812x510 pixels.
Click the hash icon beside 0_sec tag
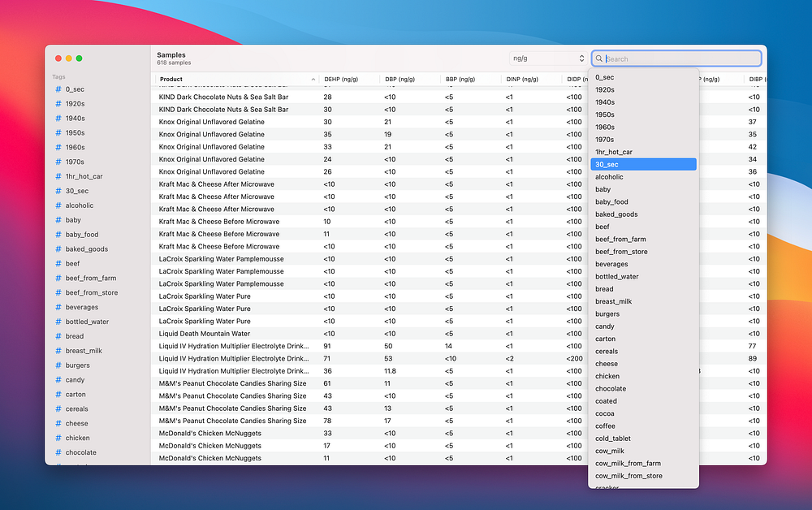(58, 89)
